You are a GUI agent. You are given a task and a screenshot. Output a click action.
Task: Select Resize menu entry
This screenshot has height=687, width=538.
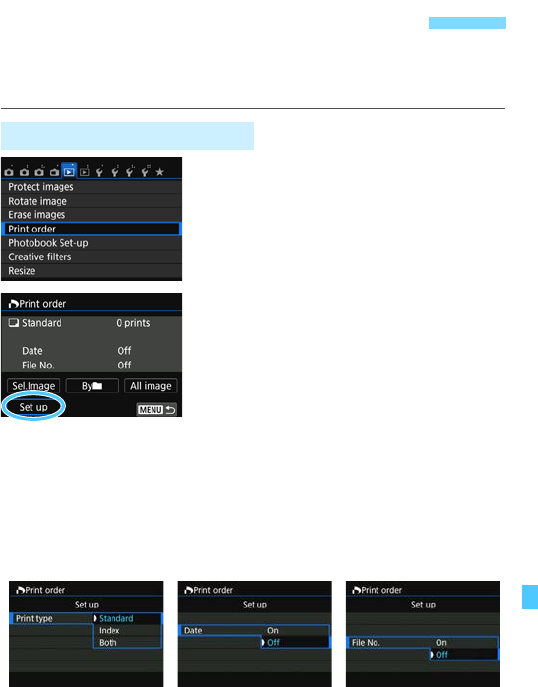[91, 271]
